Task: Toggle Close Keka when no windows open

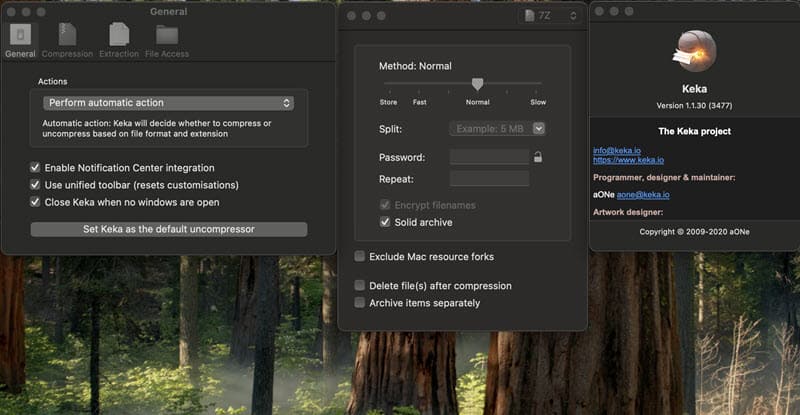Action: [36, 202]
